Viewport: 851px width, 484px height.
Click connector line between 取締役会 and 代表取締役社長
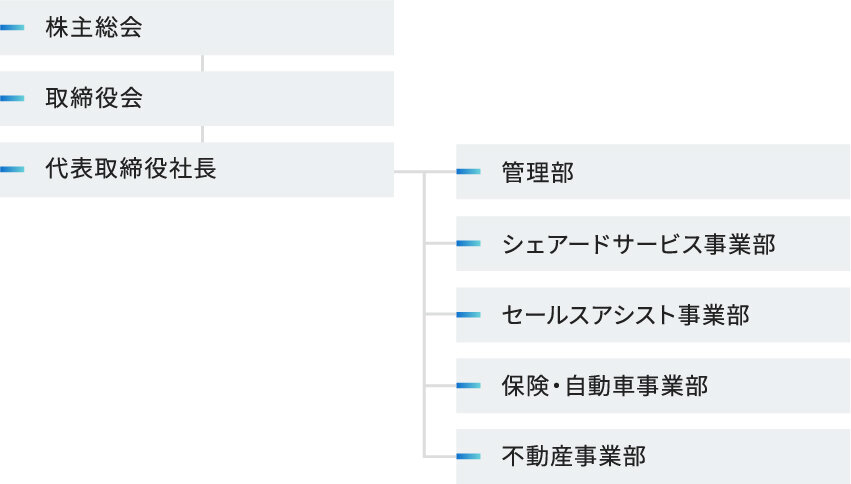pos(202,134)
